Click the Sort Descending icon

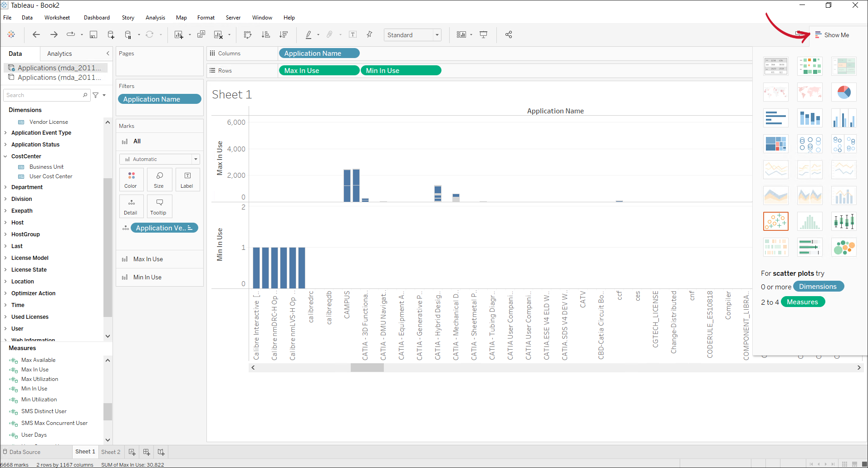(284, 34)
